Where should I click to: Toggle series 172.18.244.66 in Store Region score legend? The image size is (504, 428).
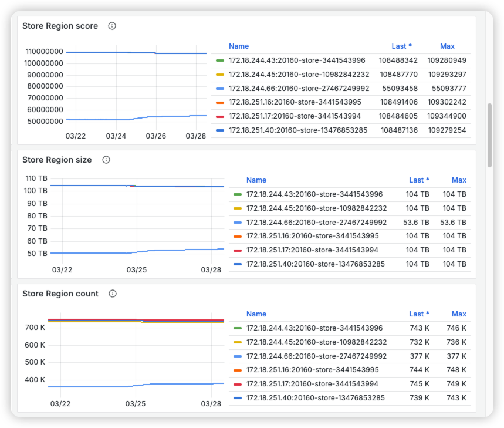(299, 88)
